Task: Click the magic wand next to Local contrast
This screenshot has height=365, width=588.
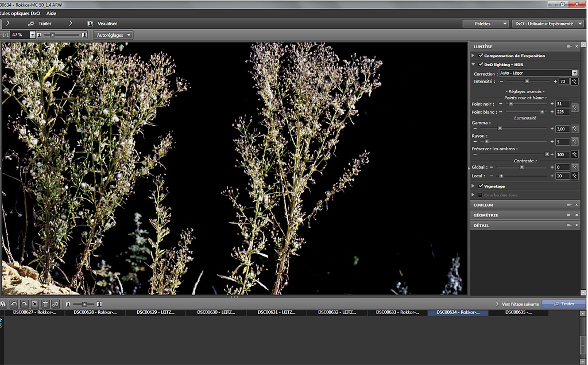Action: (574, 176)
